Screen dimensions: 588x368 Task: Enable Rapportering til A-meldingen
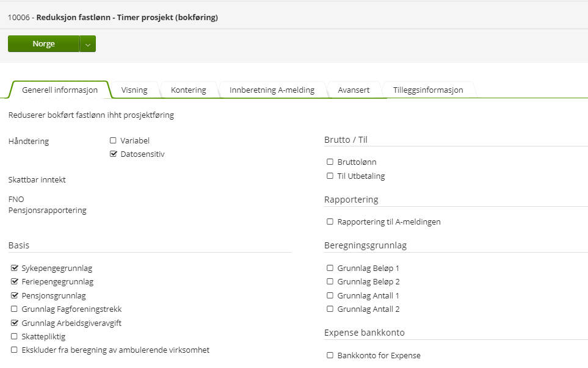pos(330,222)
